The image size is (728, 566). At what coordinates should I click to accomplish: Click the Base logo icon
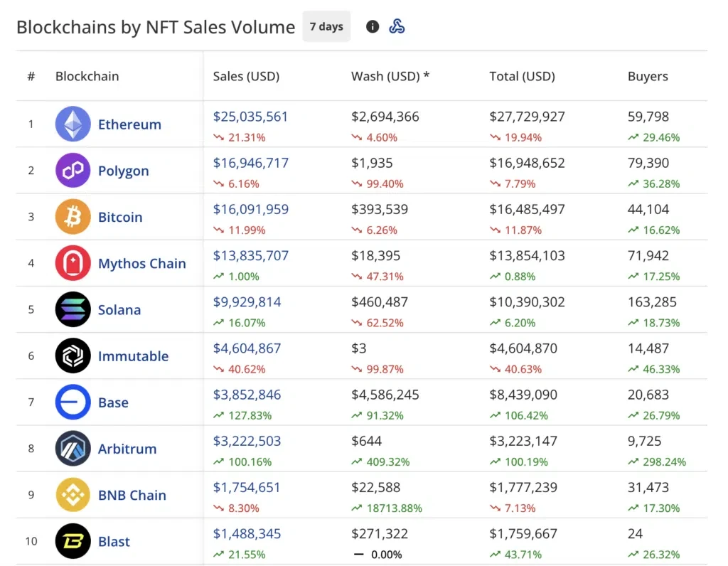click(x=73, y=402)
